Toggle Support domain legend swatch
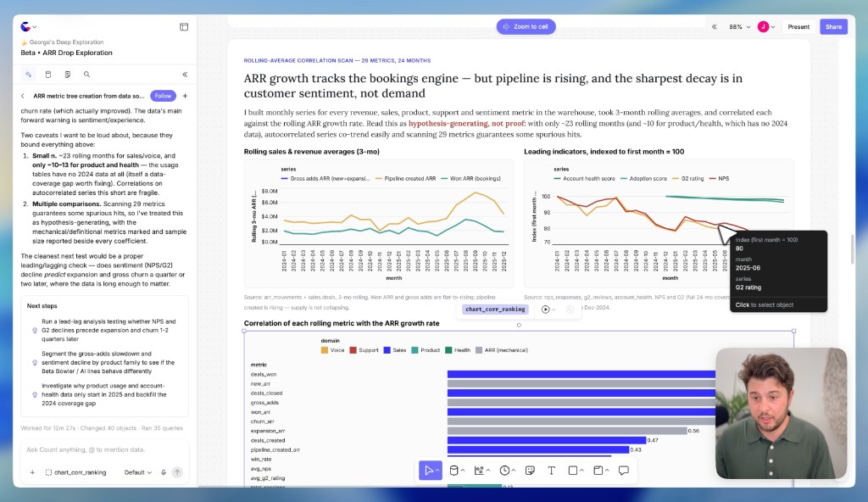This screenshot has height=502, width=868. 353,350
